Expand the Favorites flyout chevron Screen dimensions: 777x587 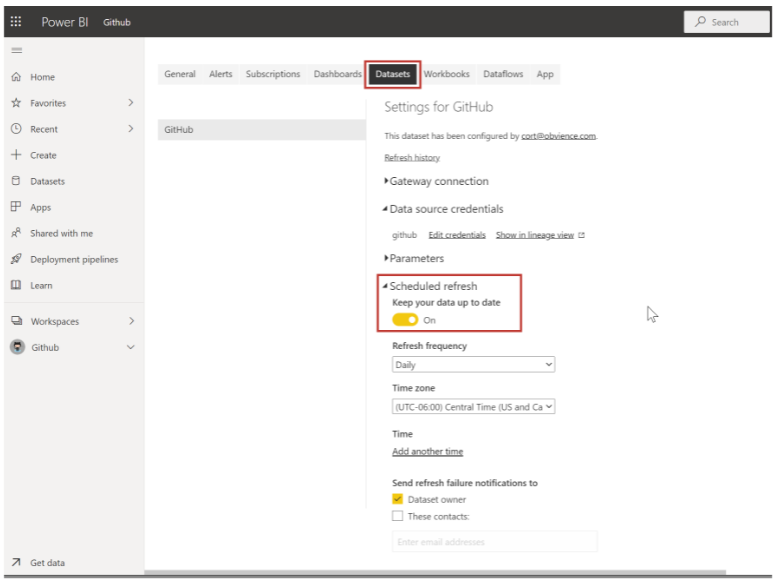point(131,103)
